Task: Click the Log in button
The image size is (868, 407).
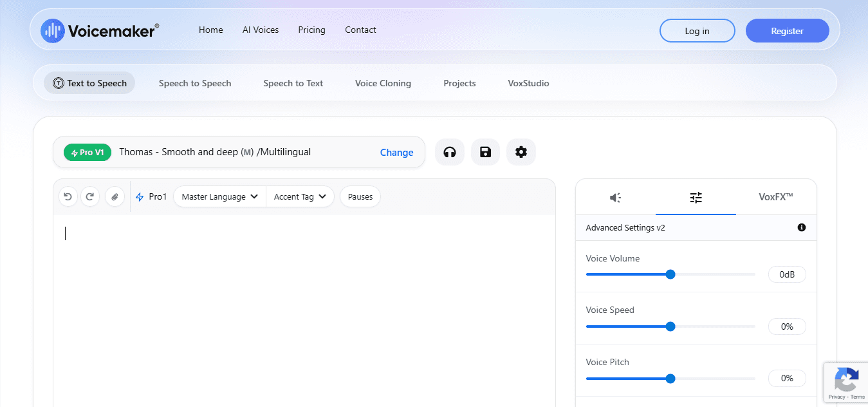Action: (x=697, y=31)
